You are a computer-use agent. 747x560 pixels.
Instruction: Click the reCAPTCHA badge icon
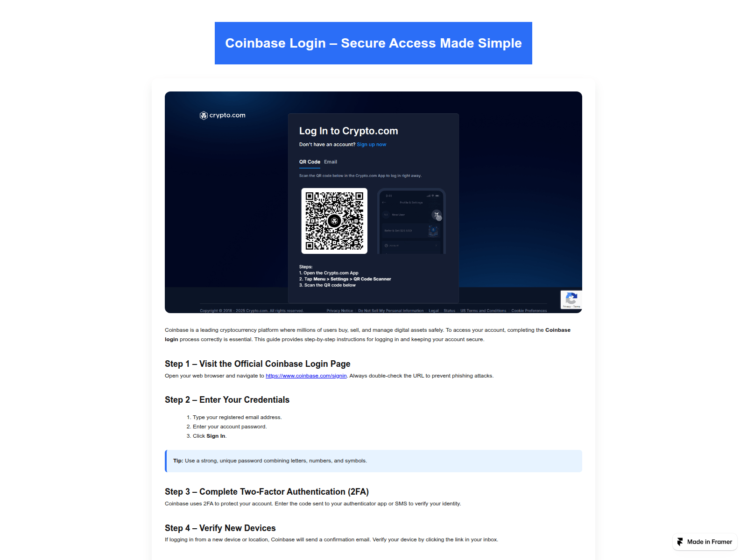click(571, 300)
